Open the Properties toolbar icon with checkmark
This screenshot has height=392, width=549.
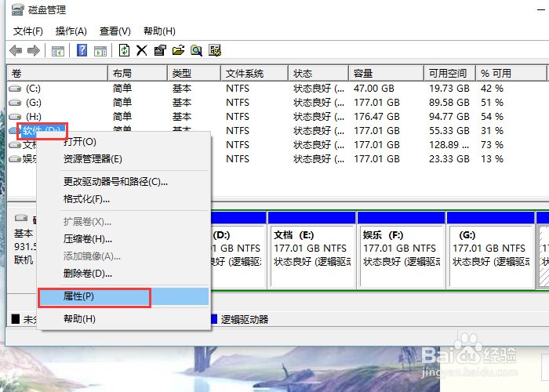pos(160,50)
